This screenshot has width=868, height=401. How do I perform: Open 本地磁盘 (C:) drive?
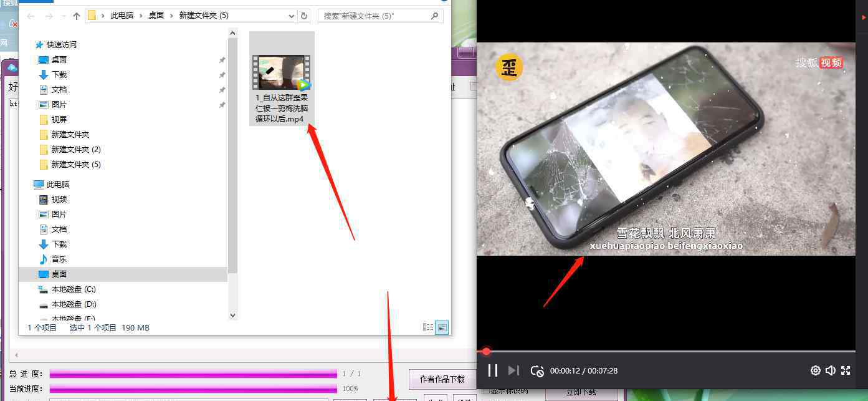tap(73, 289)
